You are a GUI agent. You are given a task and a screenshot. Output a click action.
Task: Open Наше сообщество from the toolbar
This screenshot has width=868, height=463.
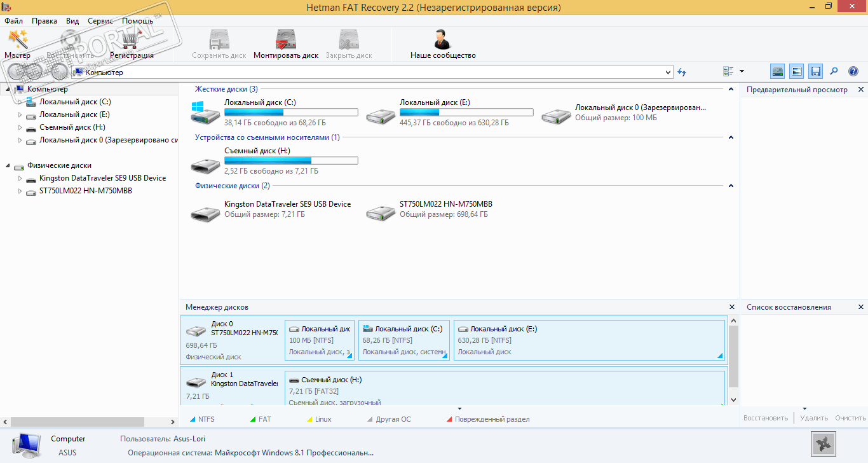(443, 45)
